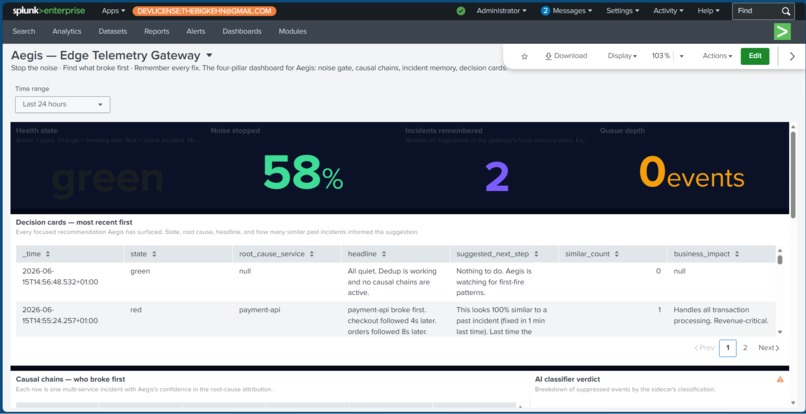Click the 'AI classifier verdict' panel title
Image resolution: width=806 pixels, height=414 pixels.
[x=567, y=379]
